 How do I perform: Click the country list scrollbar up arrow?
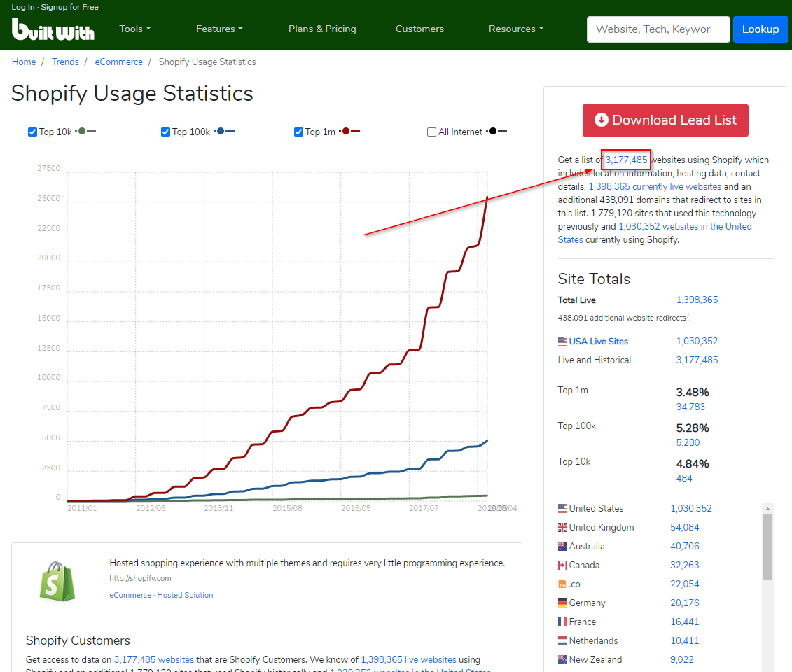[767, 508]
